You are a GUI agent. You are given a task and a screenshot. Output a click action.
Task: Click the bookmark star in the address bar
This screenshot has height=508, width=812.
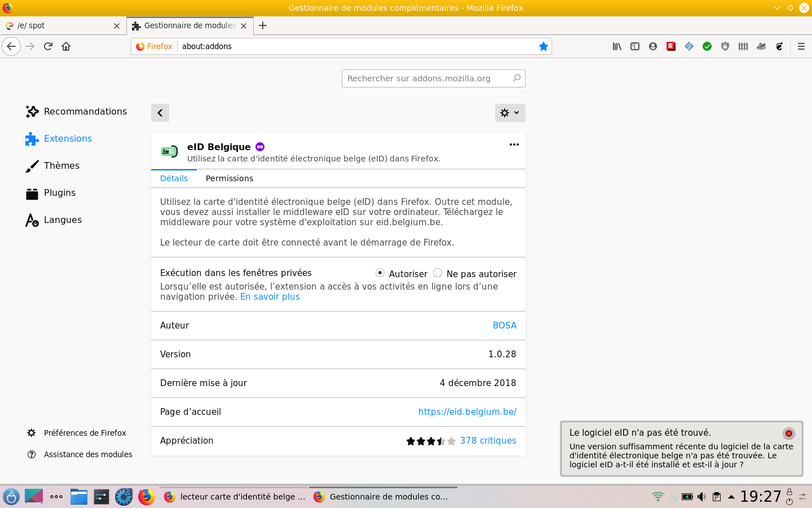(x=543, y=46)
